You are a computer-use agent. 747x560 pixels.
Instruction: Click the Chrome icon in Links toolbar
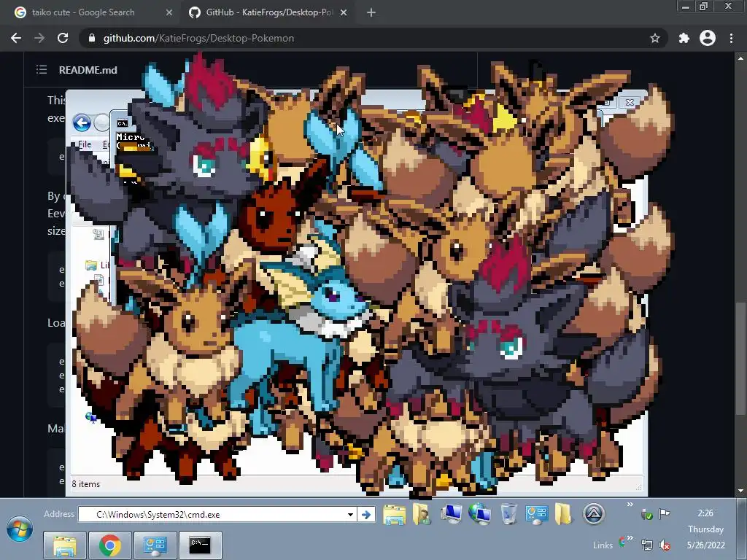(622, 542)
